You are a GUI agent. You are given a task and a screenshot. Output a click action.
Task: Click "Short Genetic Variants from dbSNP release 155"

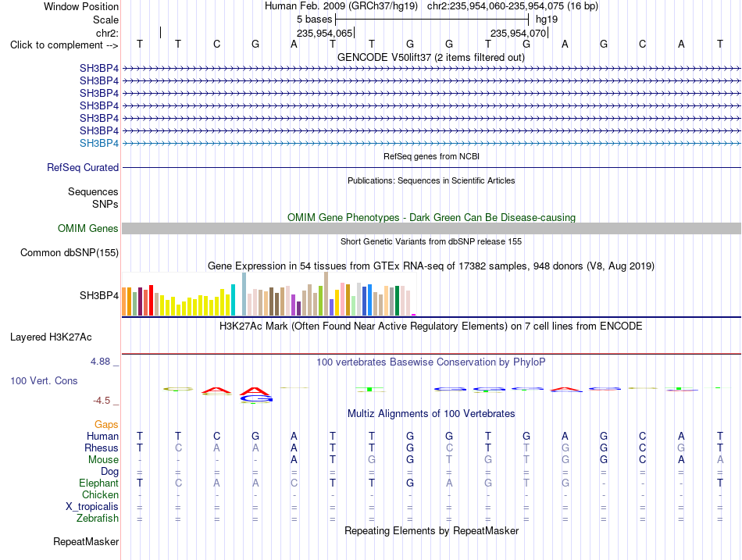pyautogui.click(x=431, y=241)
